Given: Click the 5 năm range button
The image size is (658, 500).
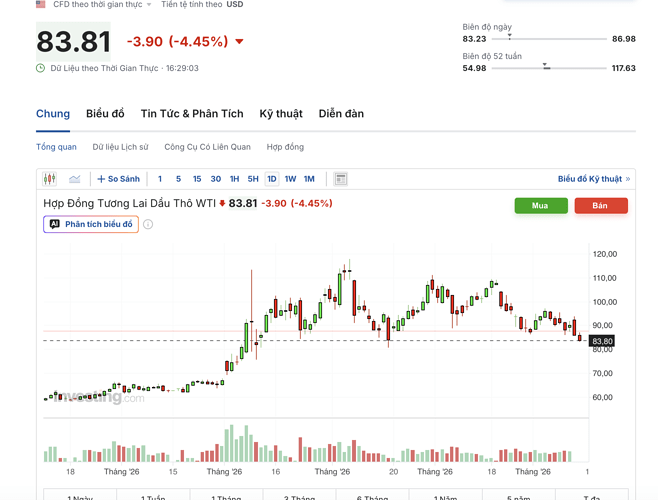Looking at the screenshot, I should 519,495.
